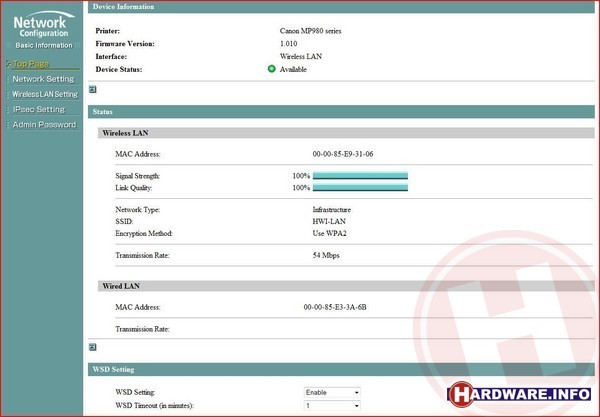Screen dimensions: 600x417
Task: Select Wireless LAN Setting in sidebar
Action: [x=45, y=94]
